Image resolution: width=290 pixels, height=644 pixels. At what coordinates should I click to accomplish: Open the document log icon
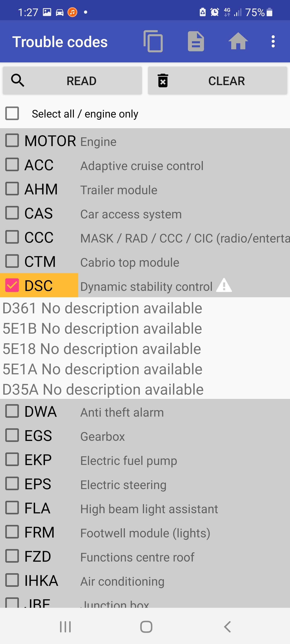pyautogui.click(x=196, y=41)
